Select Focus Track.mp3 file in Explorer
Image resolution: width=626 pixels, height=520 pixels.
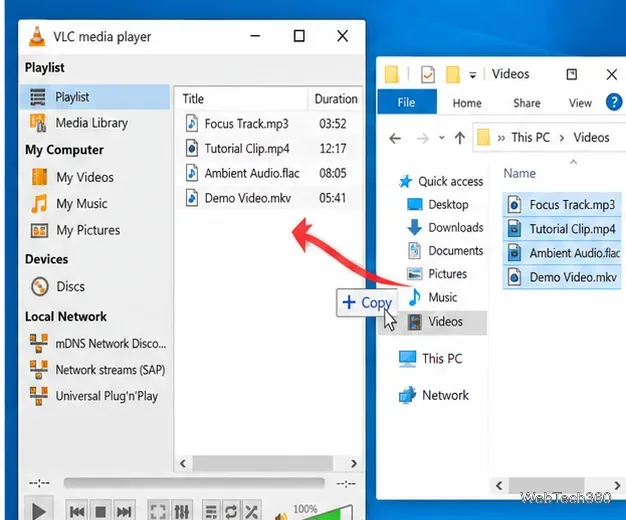[x=562, y=204]
